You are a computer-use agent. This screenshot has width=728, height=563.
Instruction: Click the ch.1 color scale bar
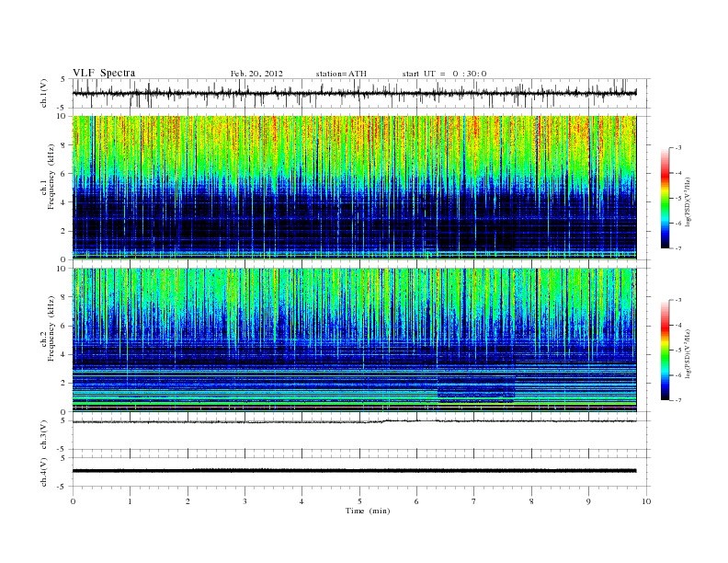[x=665, y=198]
